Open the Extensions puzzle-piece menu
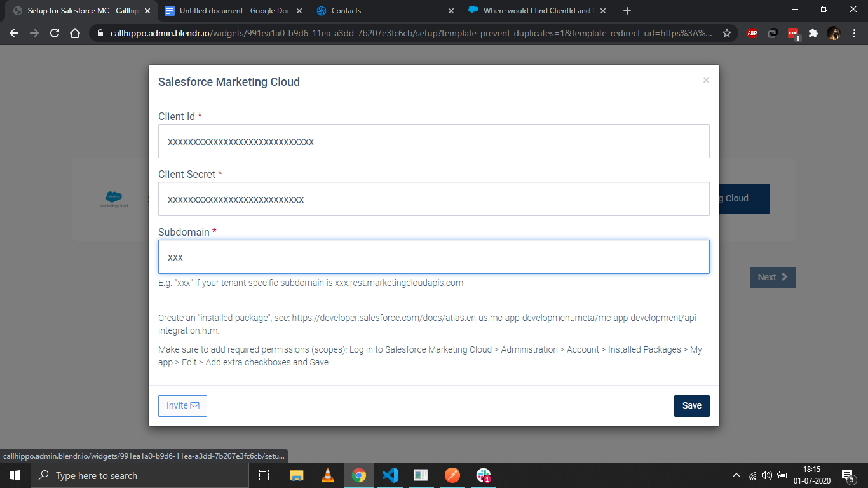868x488 pixels. 813,33
